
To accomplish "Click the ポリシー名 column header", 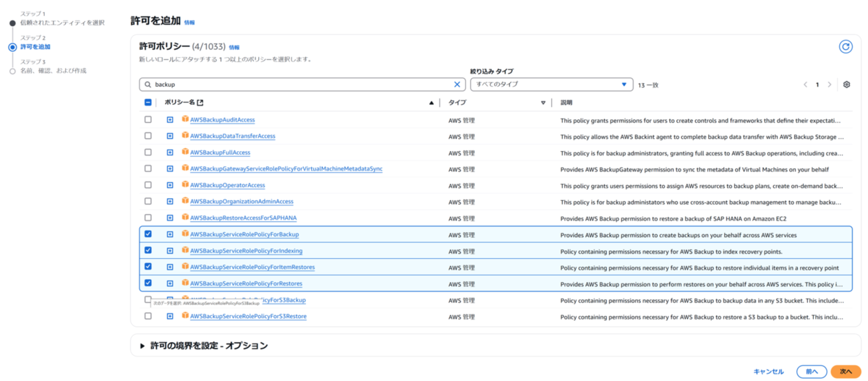I will point(179,103).
